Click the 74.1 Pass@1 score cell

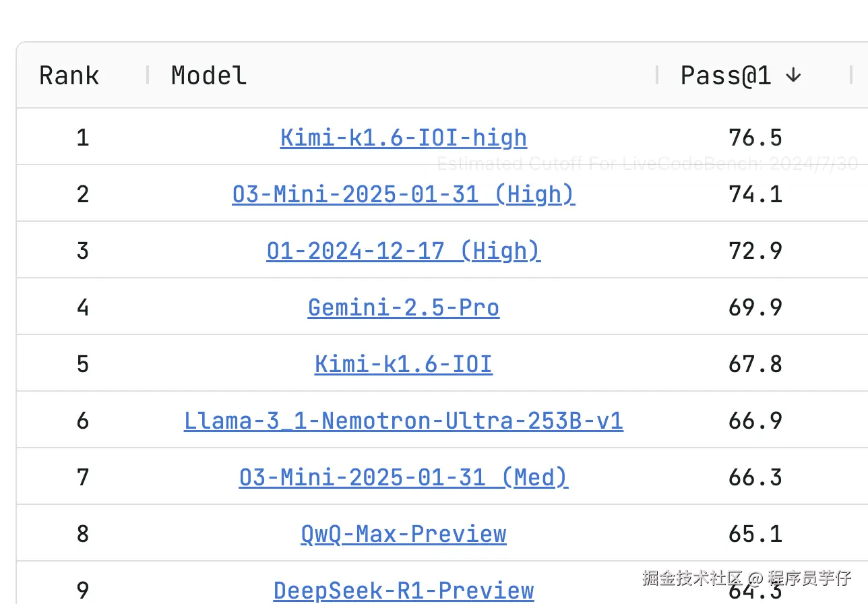pyautogui.click(x=755, y=194)
